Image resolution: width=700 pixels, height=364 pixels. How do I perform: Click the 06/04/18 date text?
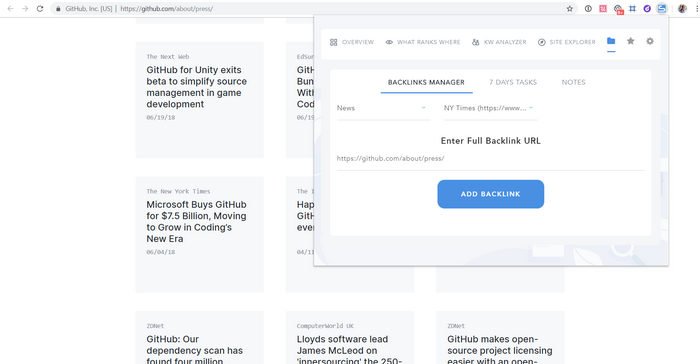click(161, 252)
